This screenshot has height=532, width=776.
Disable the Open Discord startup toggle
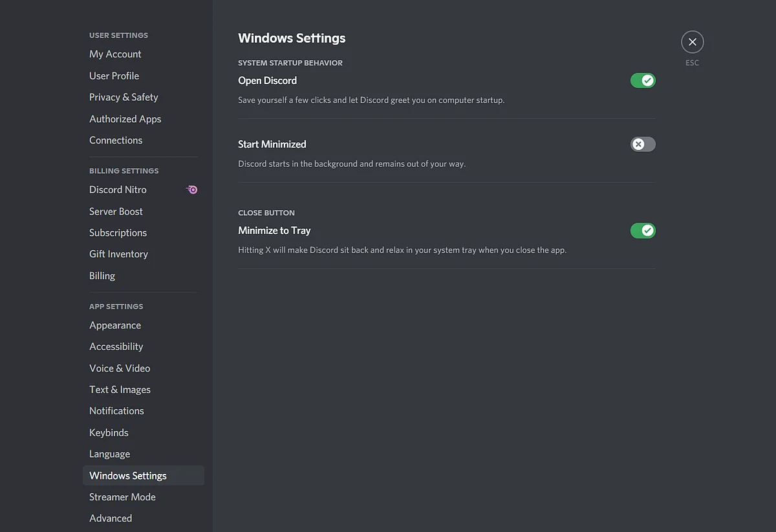(643, 81)
